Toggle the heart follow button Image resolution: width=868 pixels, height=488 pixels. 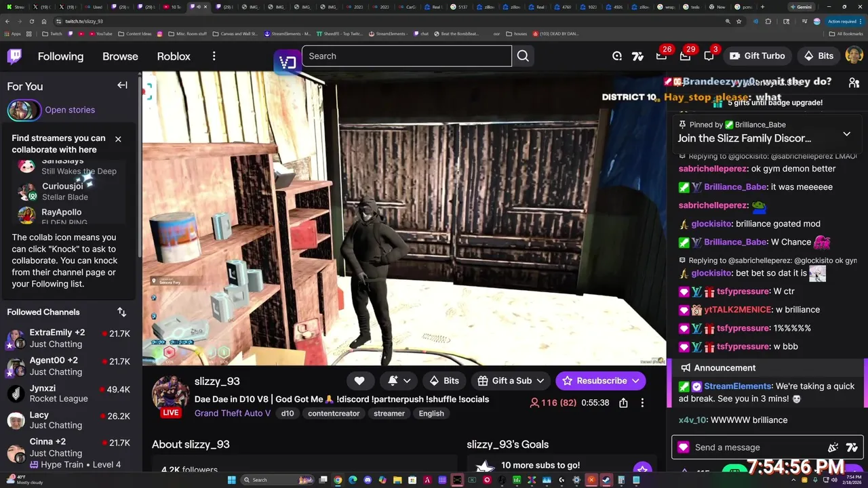coord(359,381)
